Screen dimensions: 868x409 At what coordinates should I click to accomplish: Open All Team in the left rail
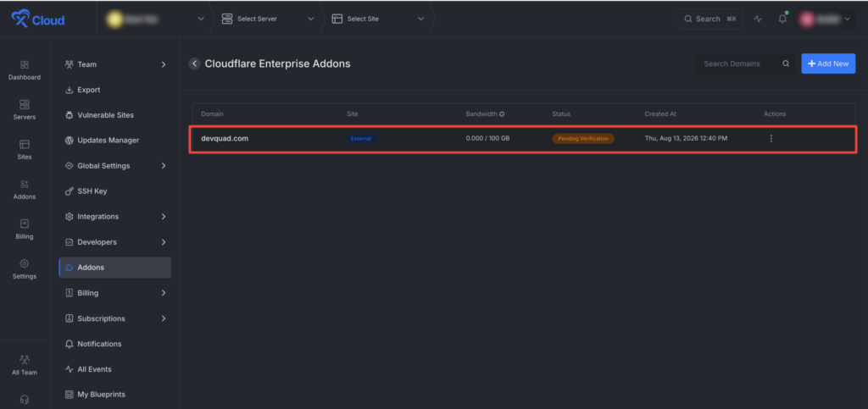pos(25,365)
